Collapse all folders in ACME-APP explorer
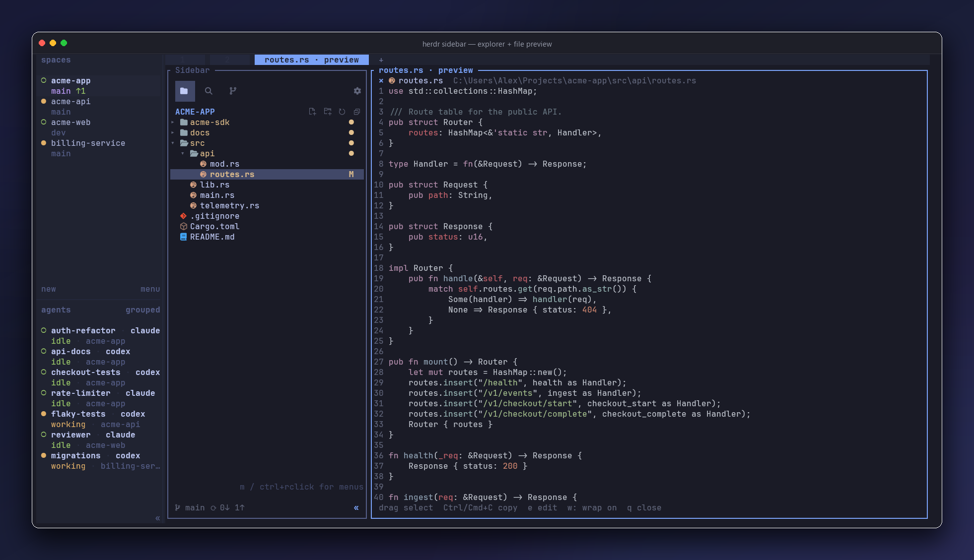Image resolution: width=974 pixels, height=560 pixels. 356,112
